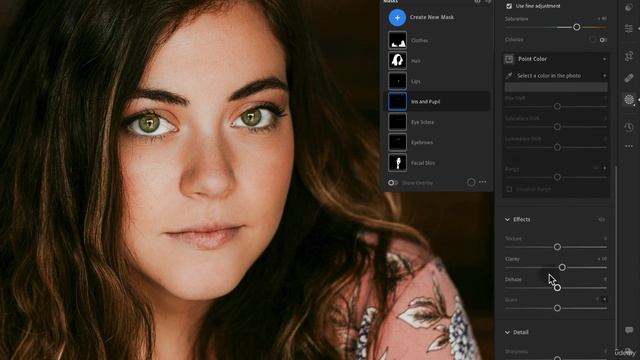Click the Point Color target icon
Screen dimensions: 640x360
point(509,59)
